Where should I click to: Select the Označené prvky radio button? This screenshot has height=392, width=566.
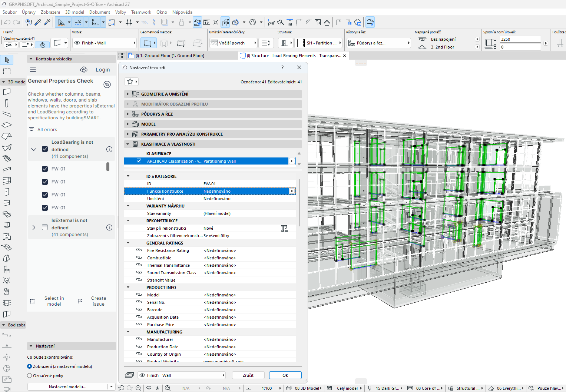(30, 376)
